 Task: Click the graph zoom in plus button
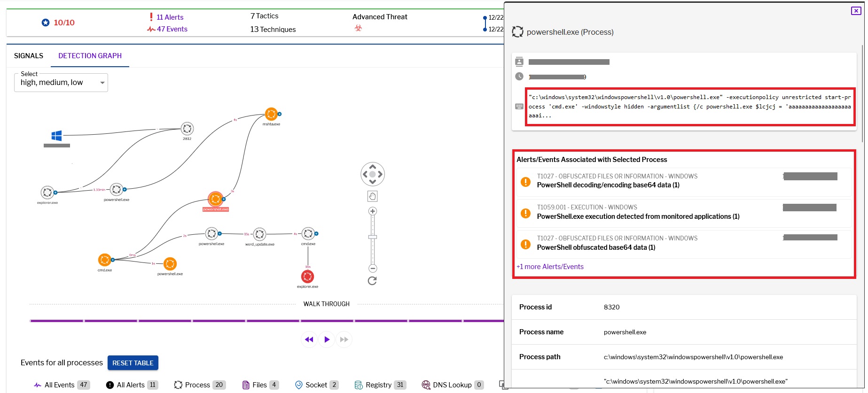coord(373,211)
